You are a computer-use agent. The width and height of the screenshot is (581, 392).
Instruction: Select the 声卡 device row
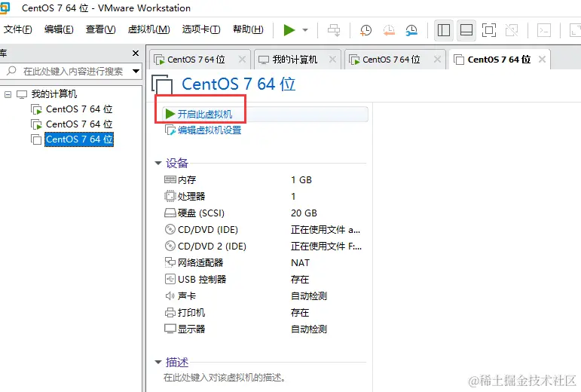point(264,296)
